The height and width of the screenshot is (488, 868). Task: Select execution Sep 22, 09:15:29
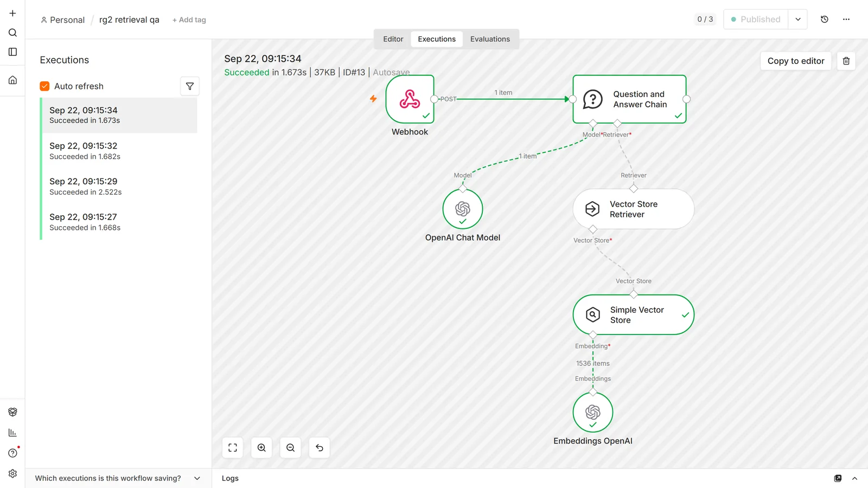119,187
